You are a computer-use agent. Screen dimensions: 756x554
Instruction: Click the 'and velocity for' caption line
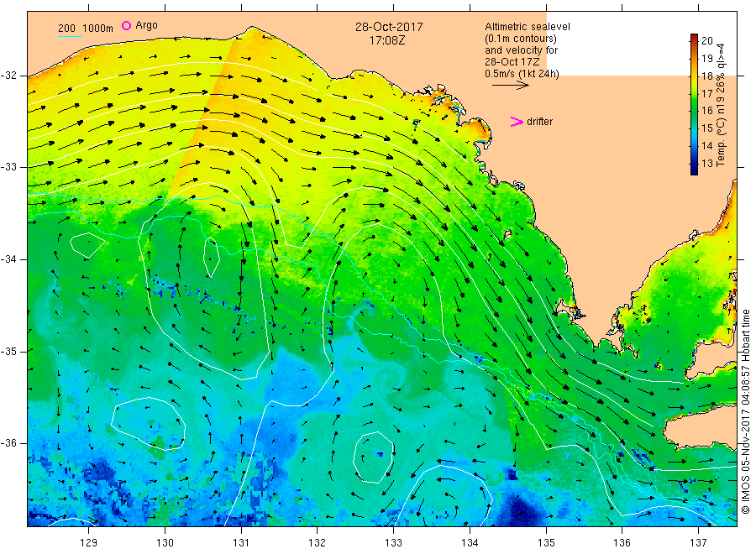click(x=521, y=50)
